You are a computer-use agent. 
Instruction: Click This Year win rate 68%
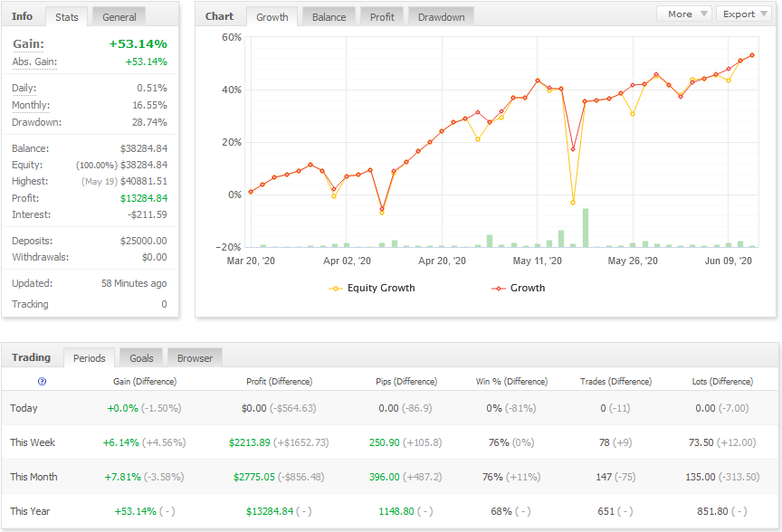[x=501, y=511]
